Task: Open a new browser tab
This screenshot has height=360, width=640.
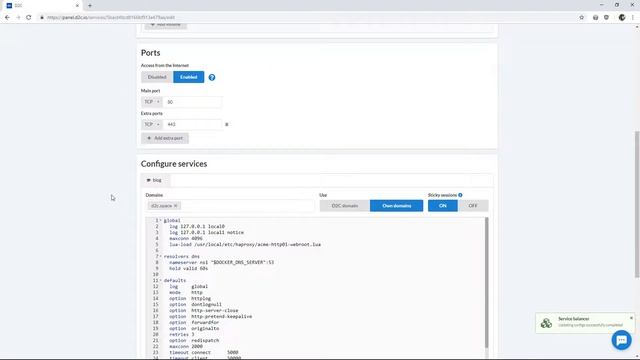Action: (90, 6)
